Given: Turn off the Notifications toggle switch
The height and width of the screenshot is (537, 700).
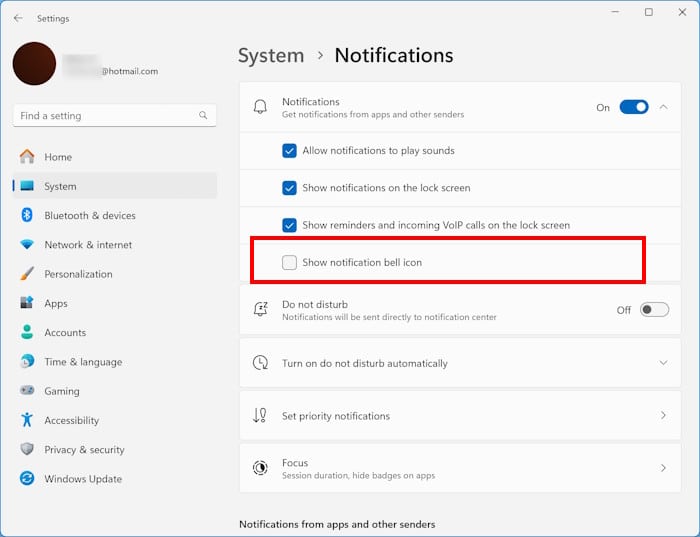Looking at the screenshot, I should tap(634, 107).
